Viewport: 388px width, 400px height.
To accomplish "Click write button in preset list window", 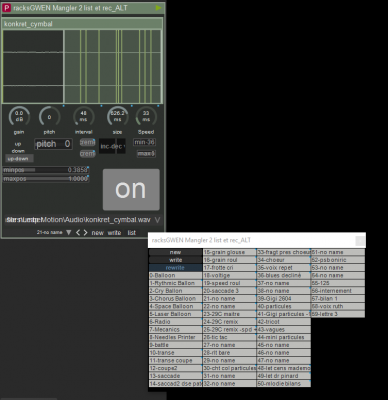I will click(175, 260).
